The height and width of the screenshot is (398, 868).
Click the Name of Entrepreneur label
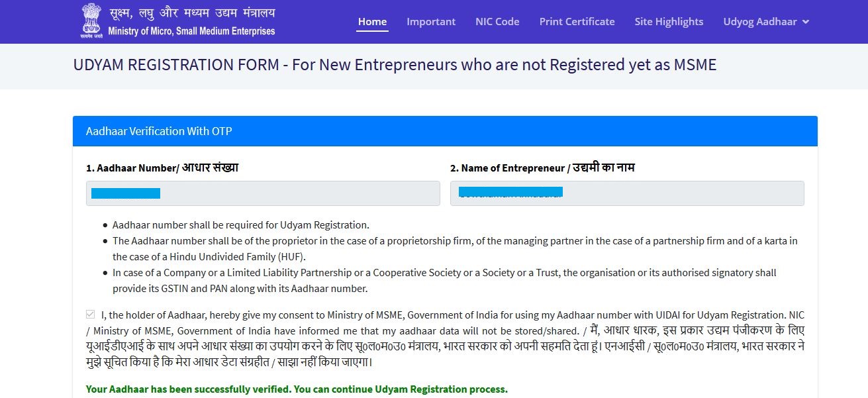[x=543, y=168]
